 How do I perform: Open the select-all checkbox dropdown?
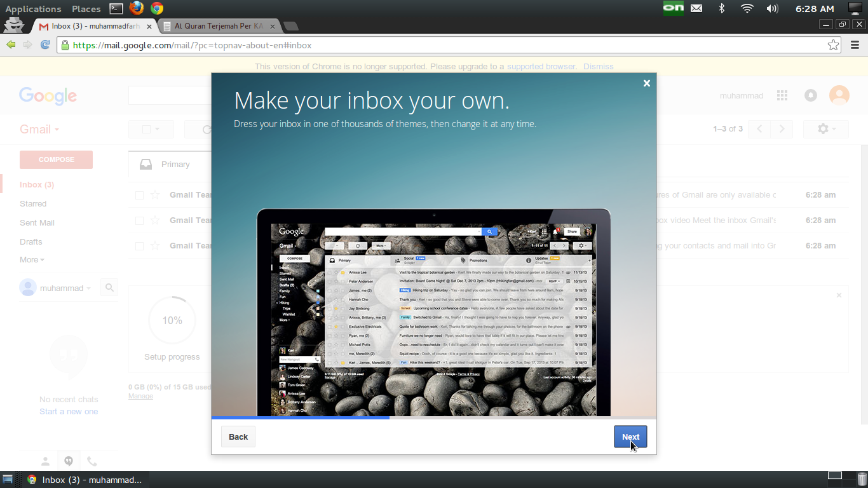151,129
